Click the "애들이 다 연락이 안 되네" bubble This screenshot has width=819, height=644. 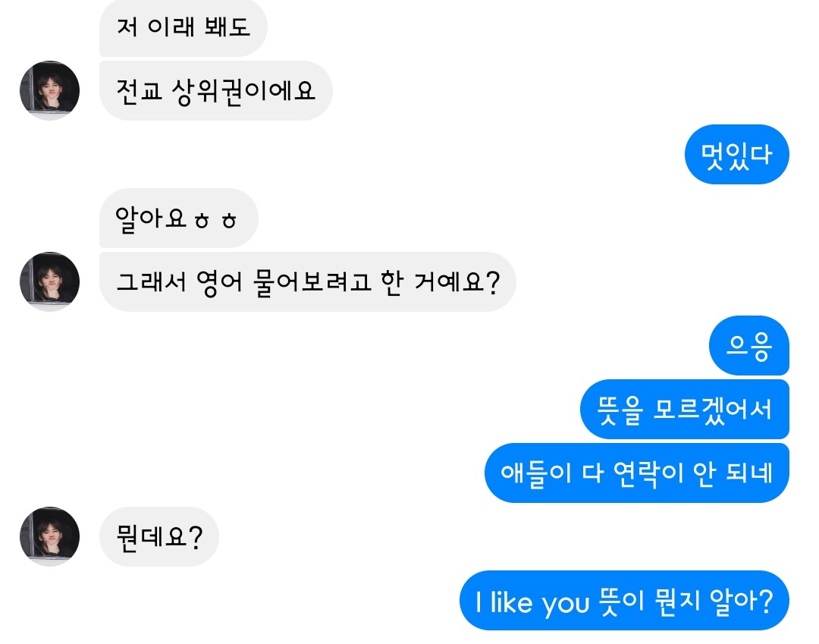(x=636, y=473)
